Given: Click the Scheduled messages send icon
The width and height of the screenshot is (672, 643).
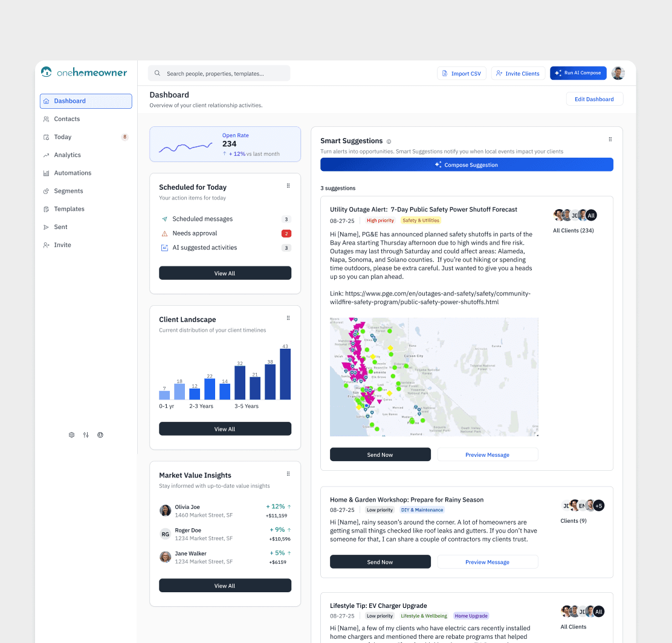Looking at the screenshot, I should [164, 219].
